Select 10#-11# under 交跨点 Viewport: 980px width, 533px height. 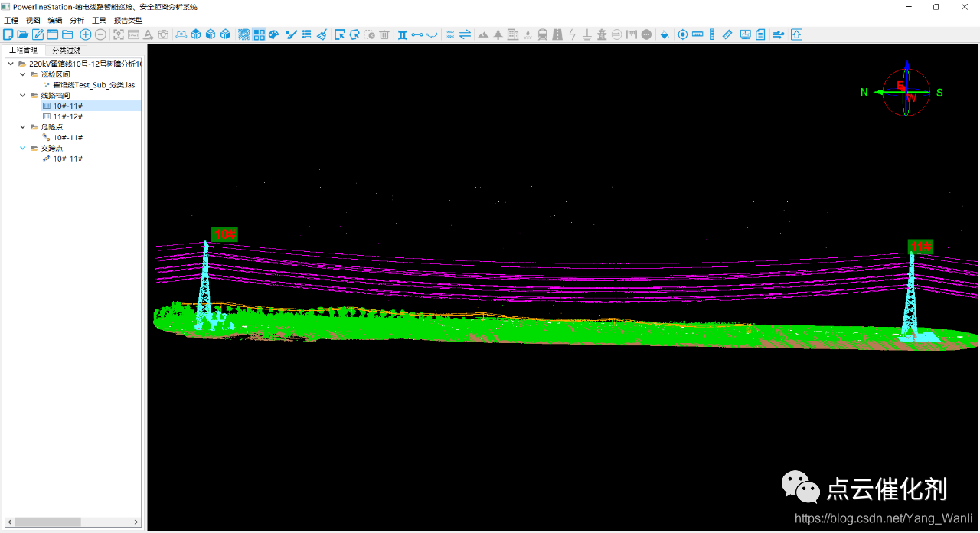click(x=68, y=159)
